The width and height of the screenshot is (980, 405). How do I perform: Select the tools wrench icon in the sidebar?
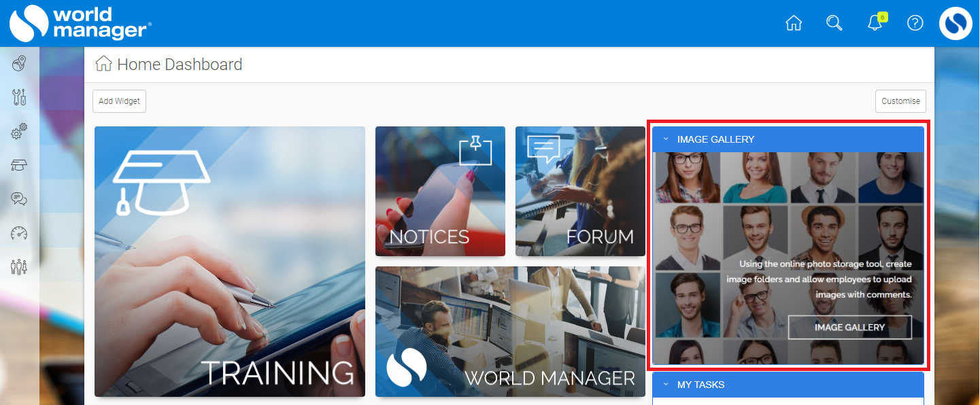point(18,96)
